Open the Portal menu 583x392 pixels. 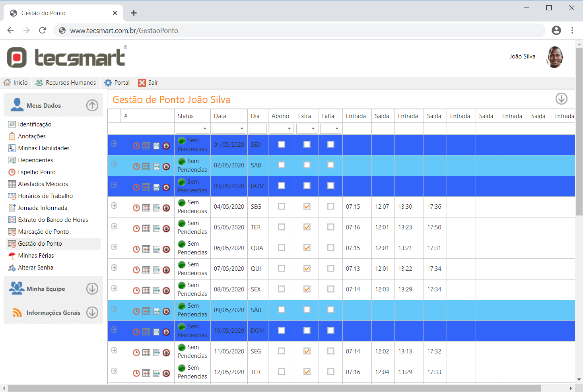coord(117,83)
